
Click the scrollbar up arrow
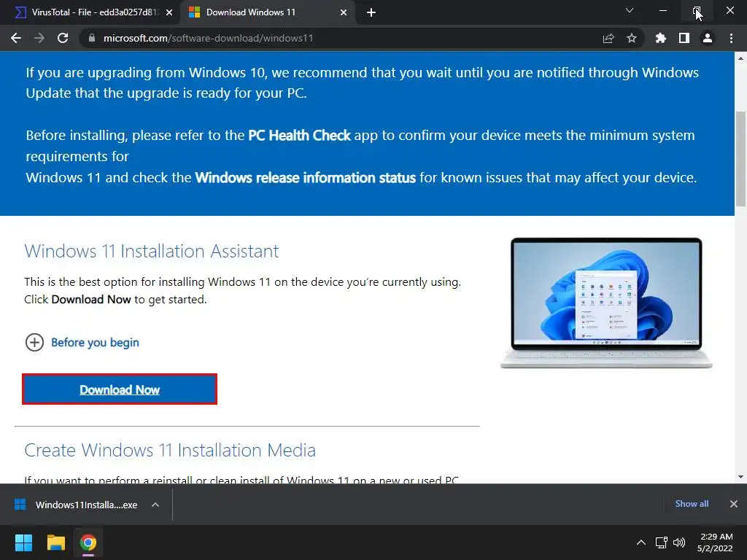click(740, 58)
